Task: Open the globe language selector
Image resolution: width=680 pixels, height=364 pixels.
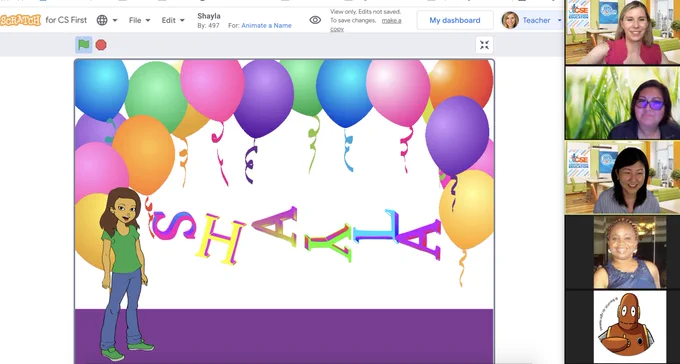Action: coord(102,20)
